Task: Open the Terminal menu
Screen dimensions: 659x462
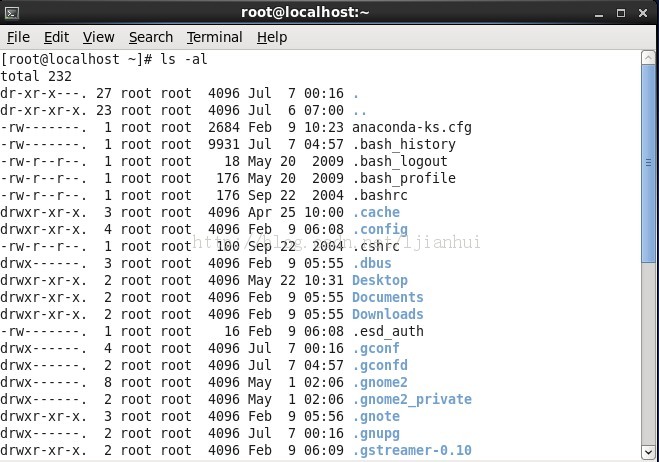Action: (x=214, y=37)
